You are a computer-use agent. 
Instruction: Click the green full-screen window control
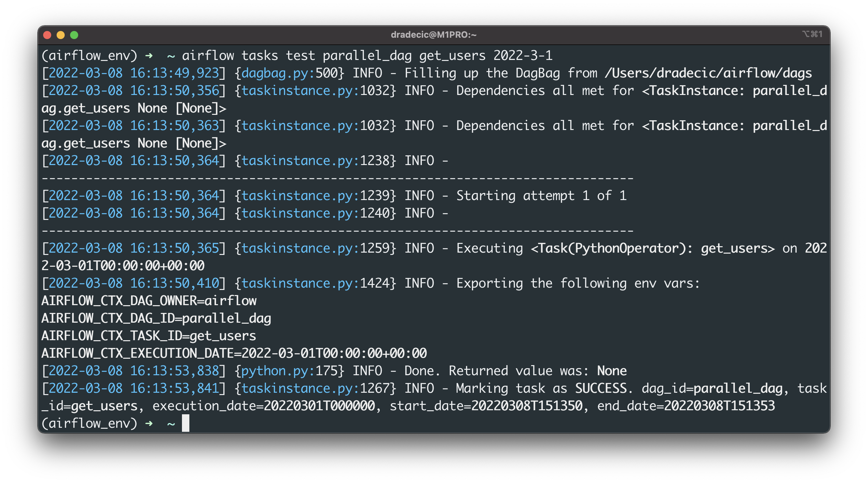pos(73,35)
